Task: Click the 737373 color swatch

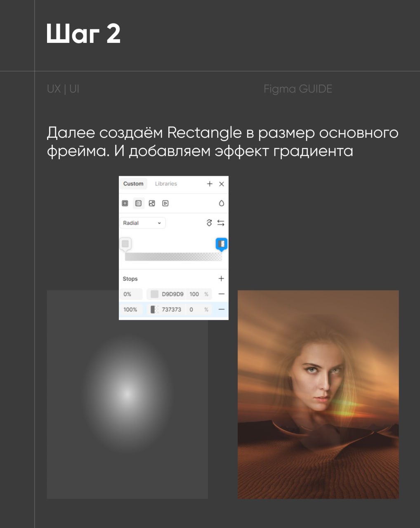Action: click(x=154, y=309)
